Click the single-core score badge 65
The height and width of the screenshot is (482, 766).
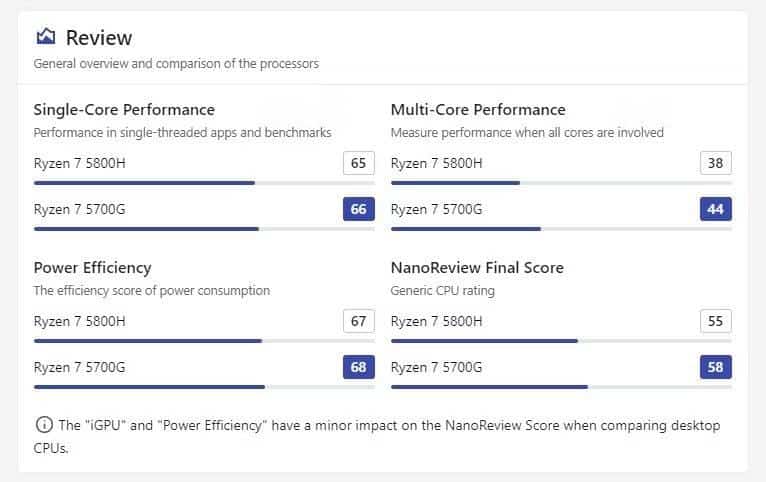358,163
